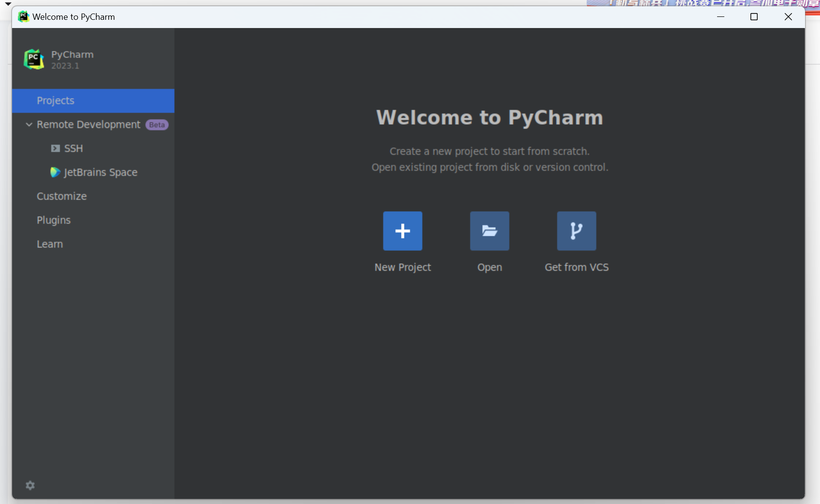This screenshot has height=504, width=820.
Task: Click the SSH terminal icon
Action: (56, 148)
